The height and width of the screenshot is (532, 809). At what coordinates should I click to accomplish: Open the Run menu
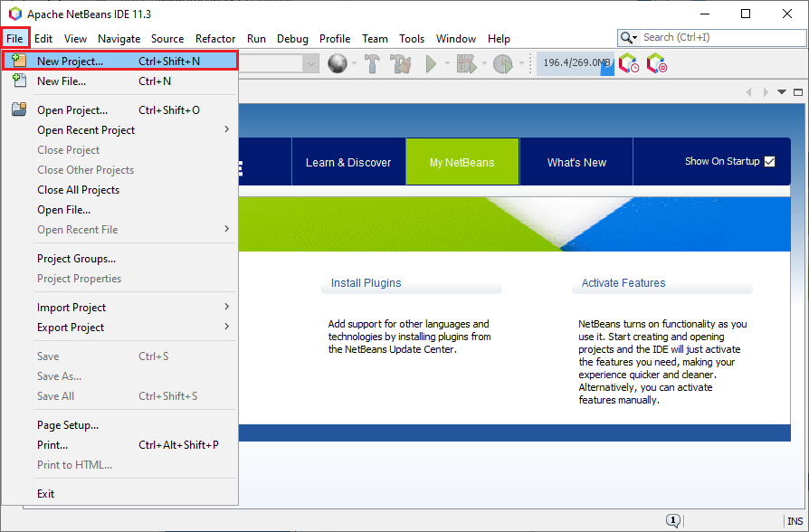pos(256,39)
